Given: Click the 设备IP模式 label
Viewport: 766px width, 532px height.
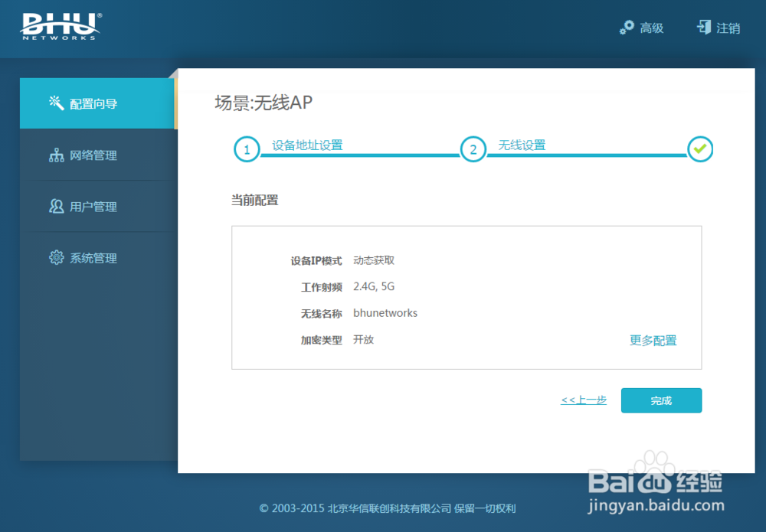Looking at the screenshot, I should click(316, 261).
